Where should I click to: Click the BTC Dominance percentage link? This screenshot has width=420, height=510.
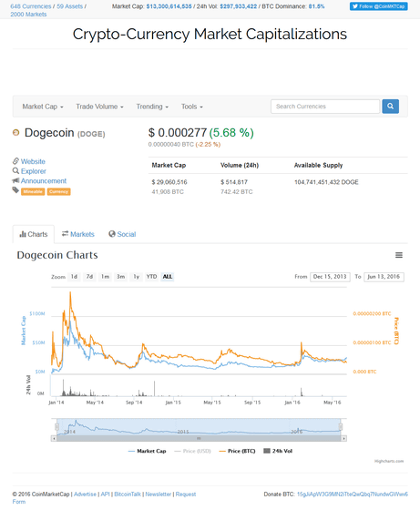tap(316, 6)
